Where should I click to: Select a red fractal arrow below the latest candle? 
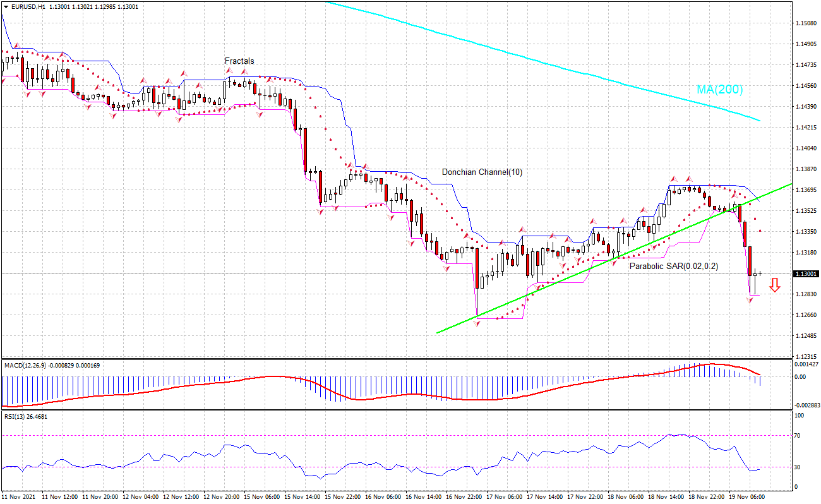[749, 301]
